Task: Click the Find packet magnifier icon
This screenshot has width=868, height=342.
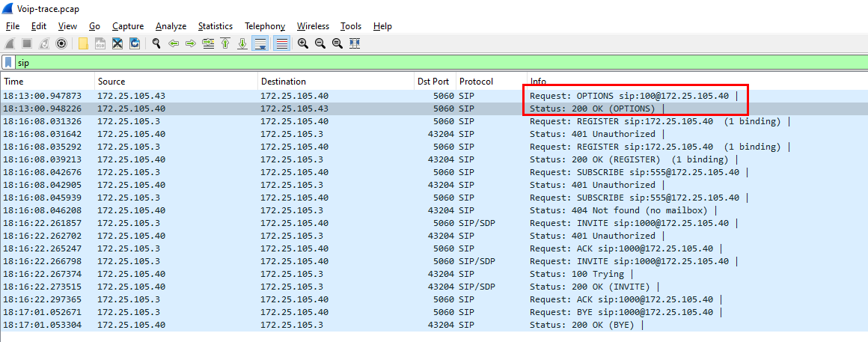Action: pyautogui.click(x=156, y=43)
